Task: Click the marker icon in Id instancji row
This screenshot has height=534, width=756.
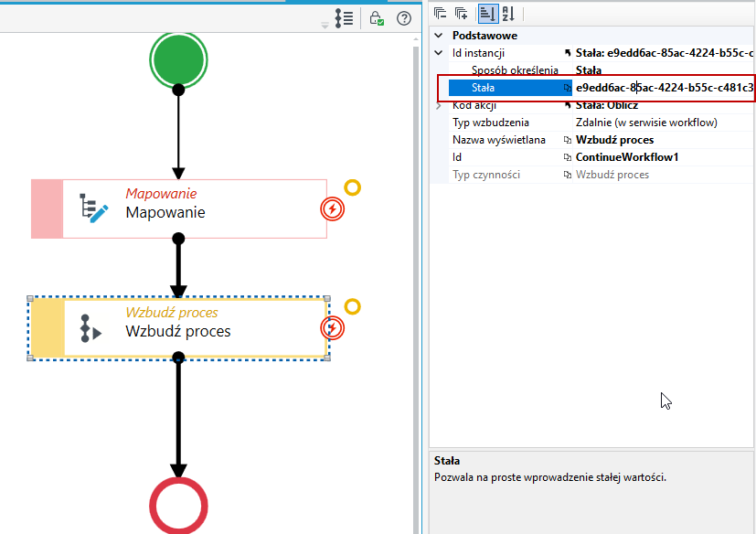Action: coord(568,53)
